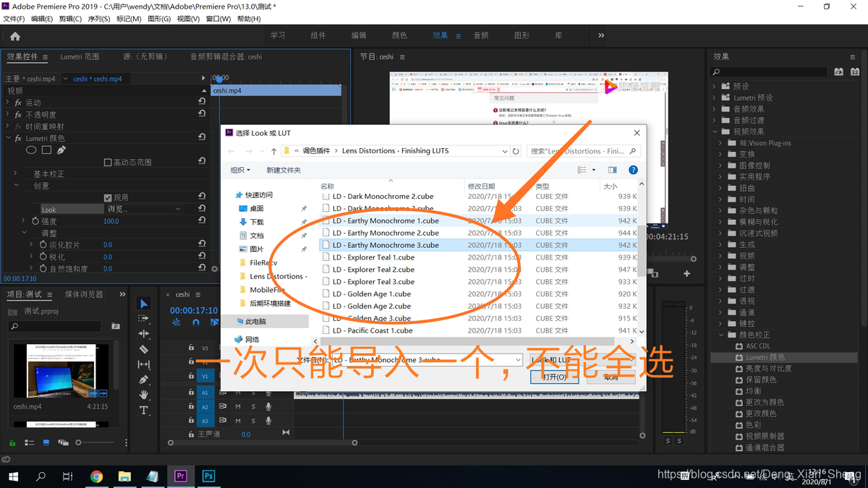Switch project panel to list view
The width and height of the screenshot is (868, 488).
(30, 442)
